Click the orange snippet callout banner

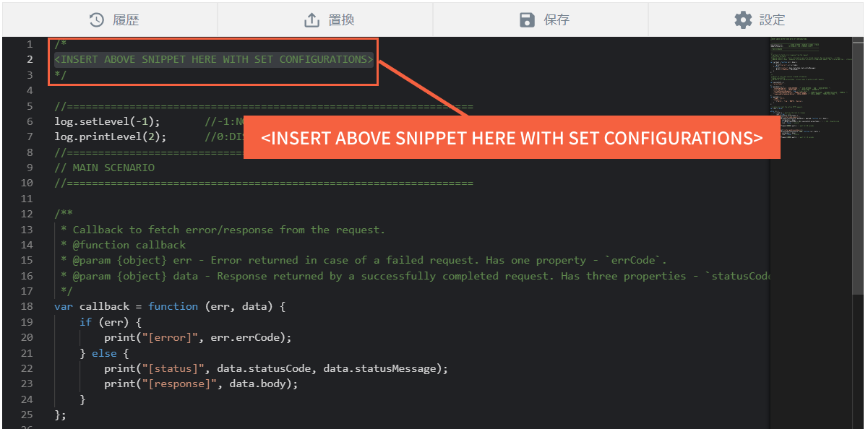512,137
